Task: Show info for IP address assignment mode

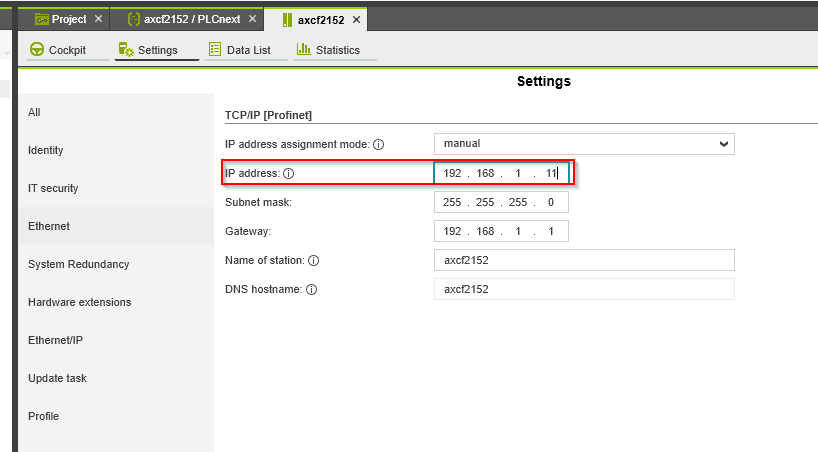Action: (379, 145)
